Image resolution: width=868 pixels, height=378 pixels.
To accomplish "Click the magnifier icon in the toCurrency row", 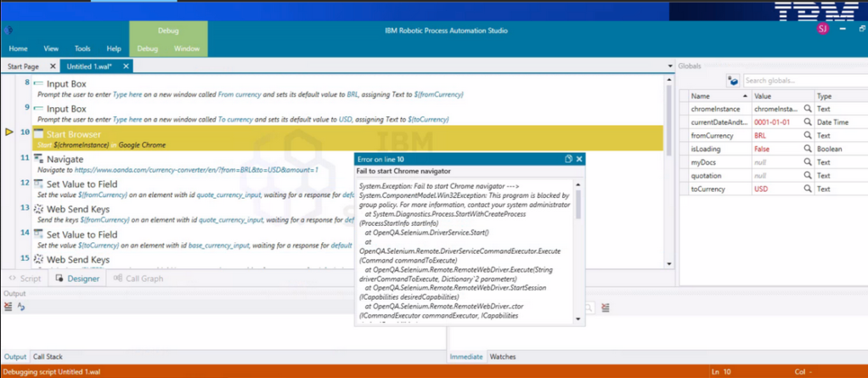I will pyautogui.click(x=808, y=189).
